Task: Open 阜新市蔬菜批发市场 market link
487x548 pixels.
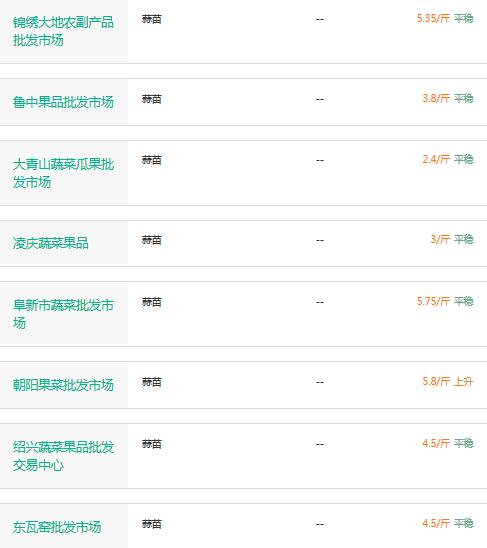Action: (x=63, y=314)
